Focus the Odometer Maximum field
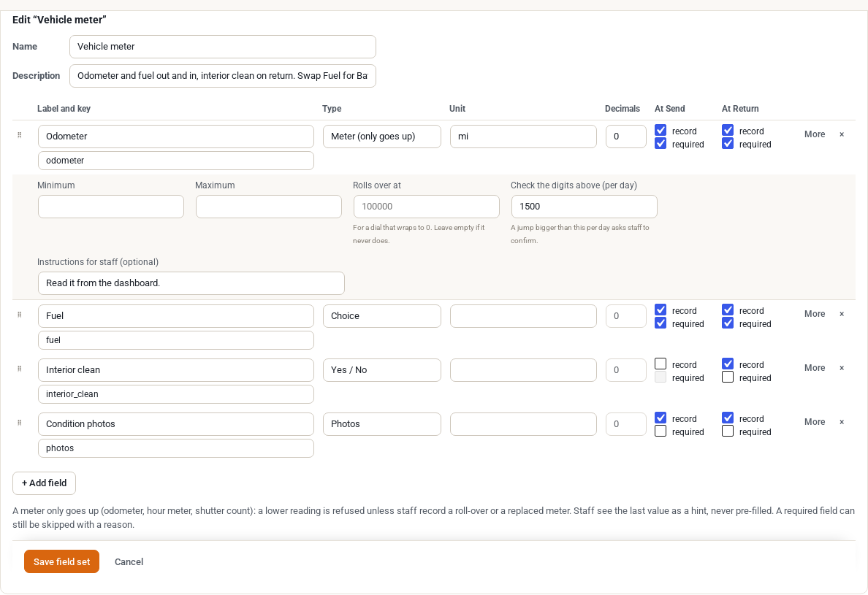868x595 pixels. tap(268, 207)
